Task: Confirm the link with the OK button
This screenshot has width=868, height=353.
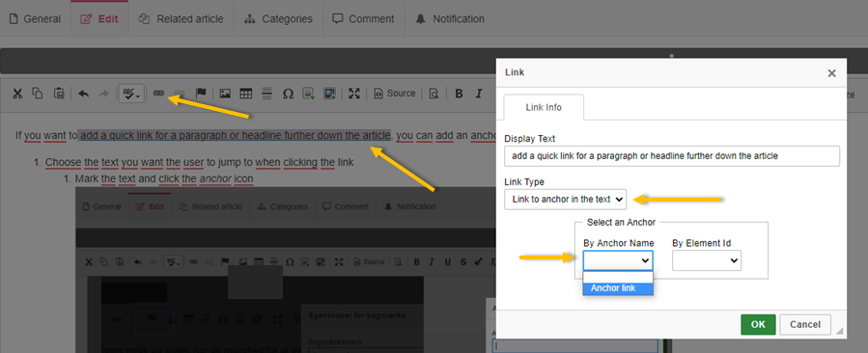Action: point(758,325)
